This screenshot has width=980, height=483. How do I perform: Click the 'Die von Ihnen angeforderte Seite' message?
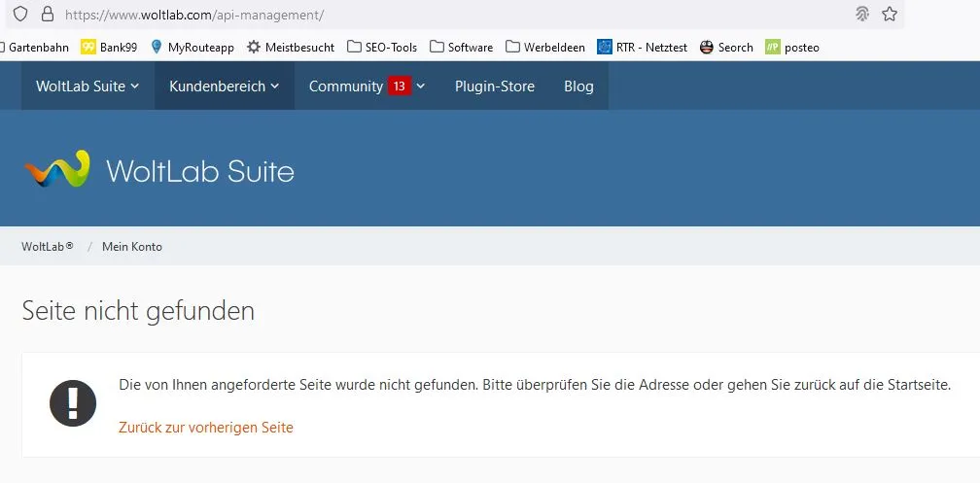pyautogui.click(x=535, y=385)
